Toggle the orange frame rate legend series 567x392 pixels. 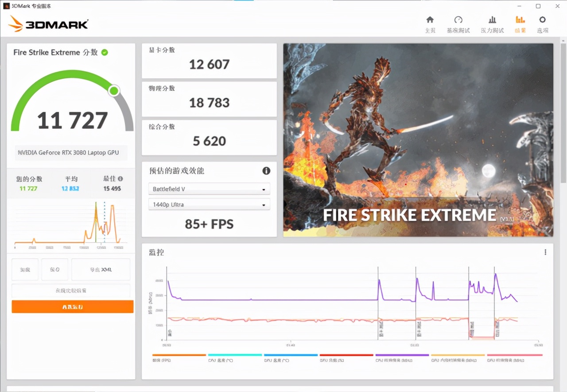click(179, 355)
